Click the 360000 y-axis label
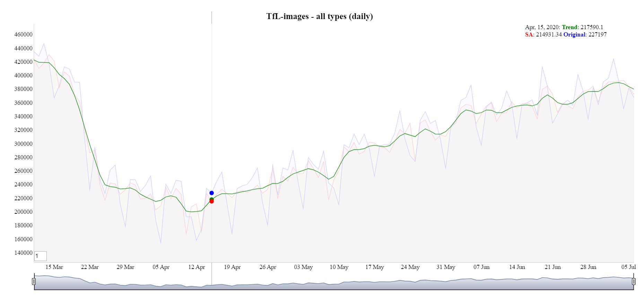Viewport: 644px width, 303px height. point(23,103)
